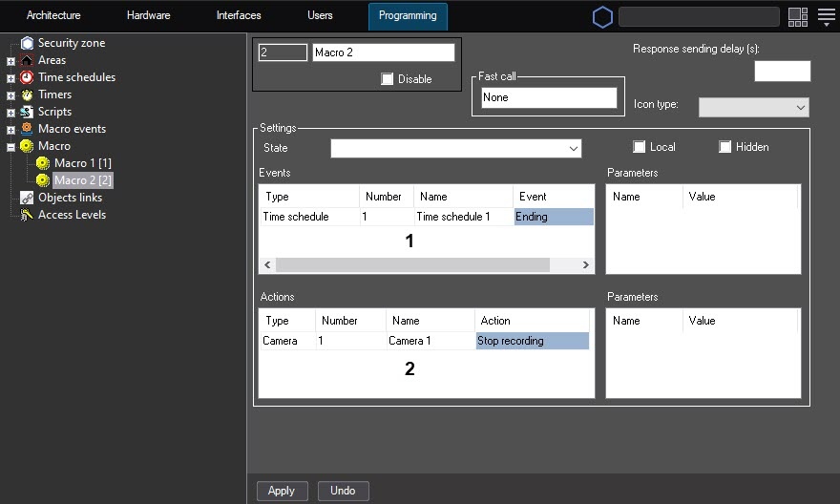
Task: Click the Scripts icon in tree
Action: tap(27, 112)
